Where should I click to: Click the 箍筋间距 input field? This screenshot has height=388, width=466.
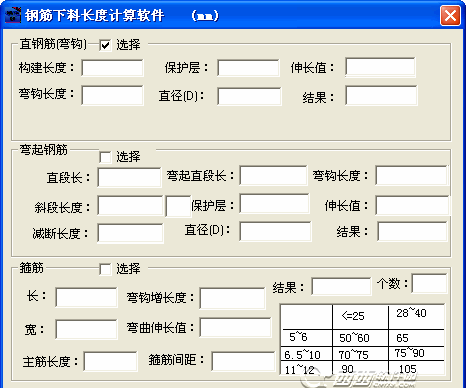(x=243, y=361)
